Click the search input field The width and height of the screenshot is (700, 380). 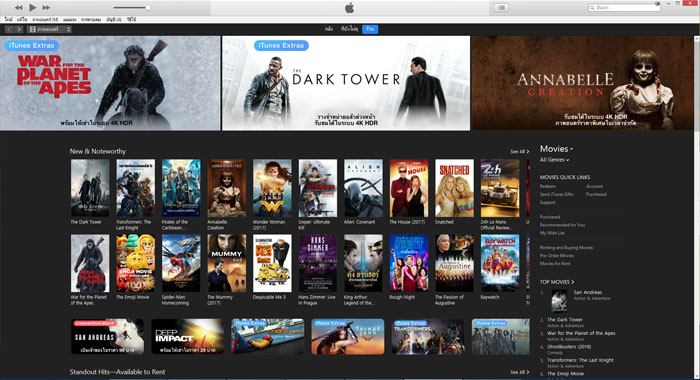pyautogui.click(x=624, y=8)
